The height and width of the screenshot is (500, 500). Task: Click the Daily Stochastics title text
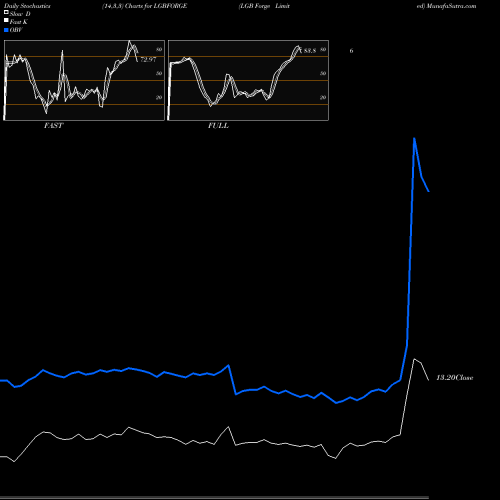click(27, 6)
